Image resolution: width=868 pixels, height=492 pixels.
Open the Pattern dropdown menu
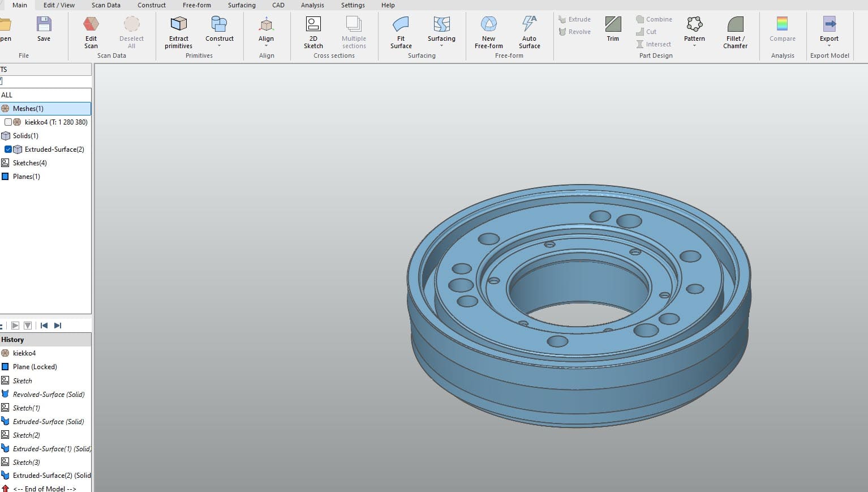(694, 46)
